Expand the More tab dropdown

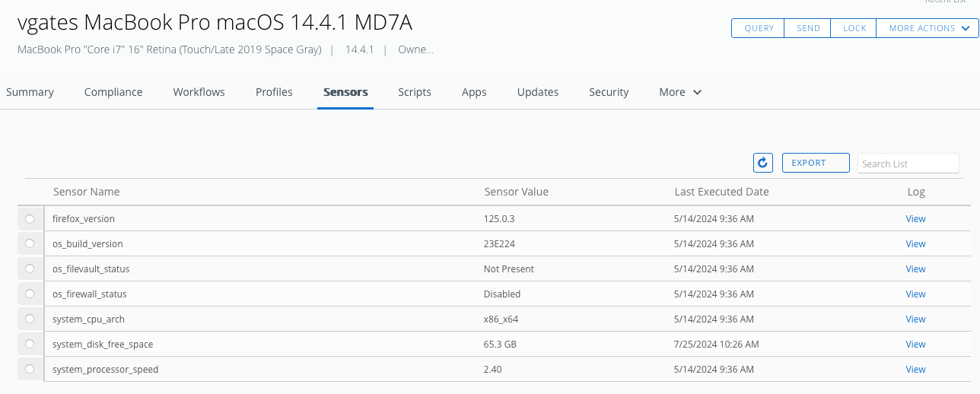pyautogui.click(x=680, y=92)
